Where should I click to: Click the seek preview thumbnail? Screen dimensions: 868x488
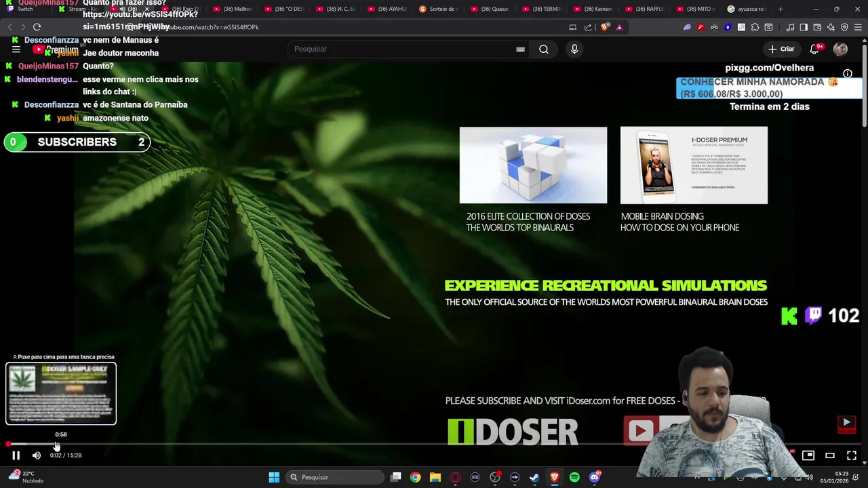point(61,394)
